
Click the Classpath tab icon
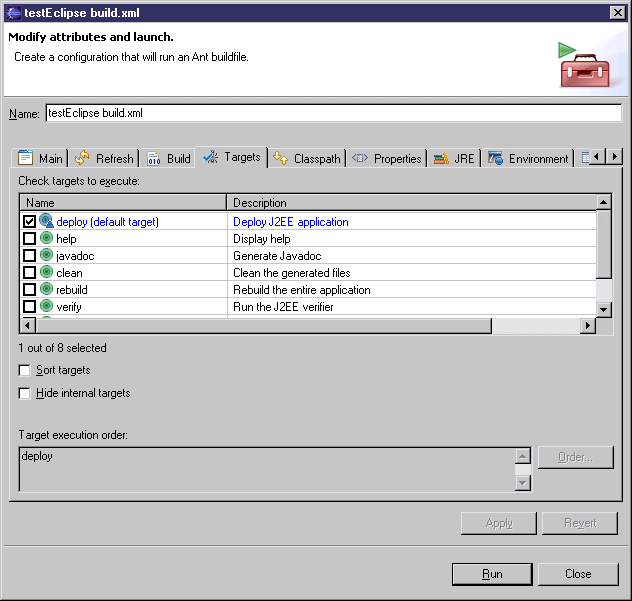pyautogui.click(x=281, y=158)
